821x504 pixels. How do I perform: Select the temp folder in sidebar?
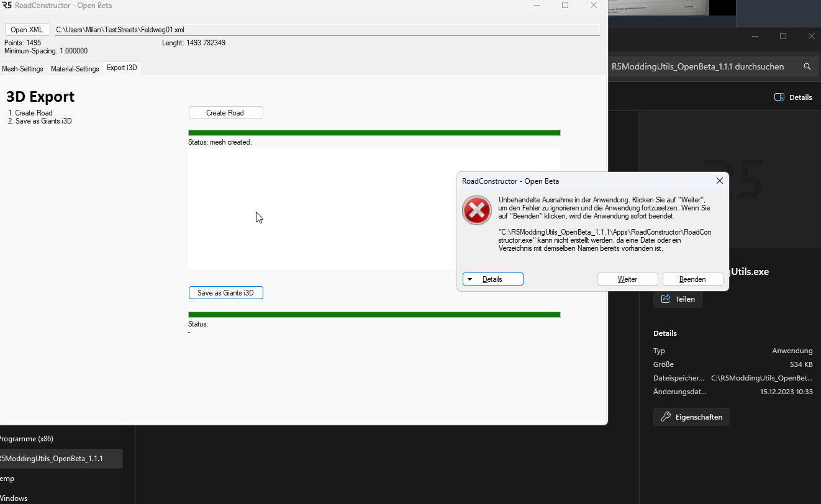7,479
